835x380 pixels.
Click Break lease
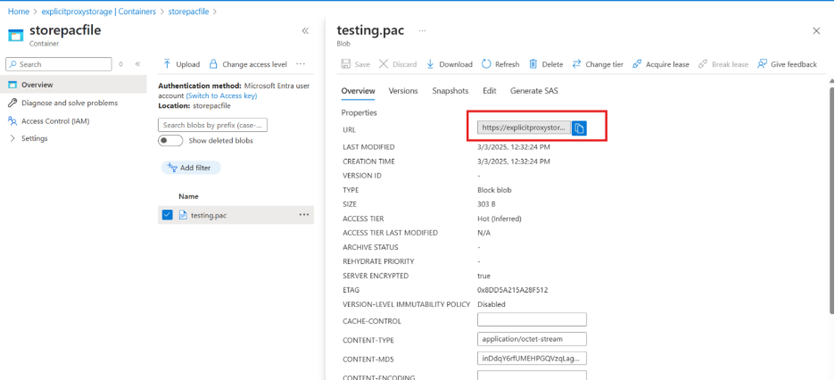[723, 64]
